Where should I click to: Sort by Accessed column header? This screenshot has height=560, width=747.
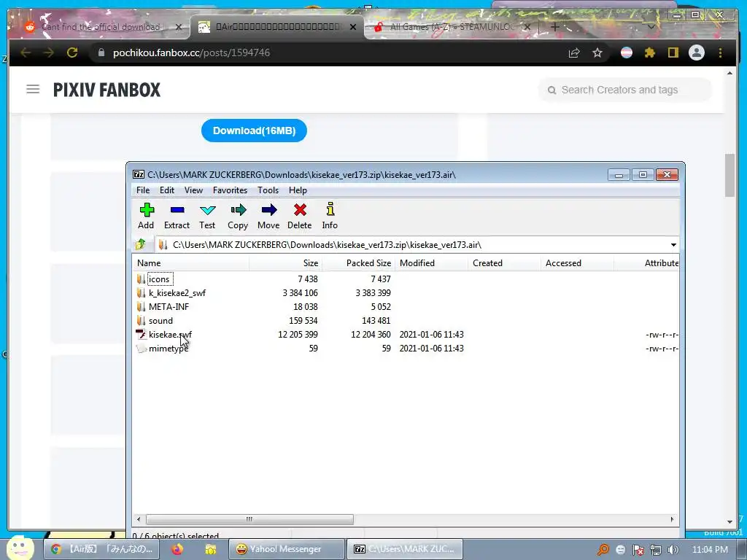[577, 262]
